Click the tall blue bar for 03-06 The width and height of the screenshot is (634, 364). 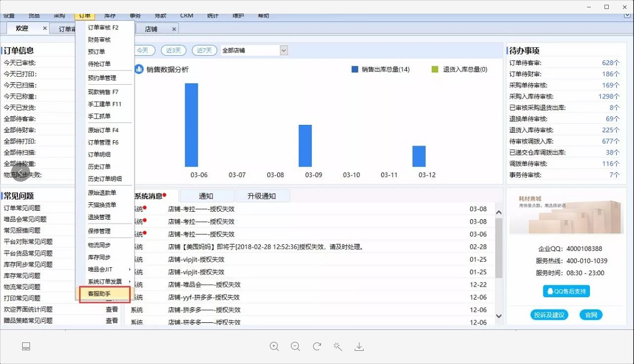click(191, 125)
